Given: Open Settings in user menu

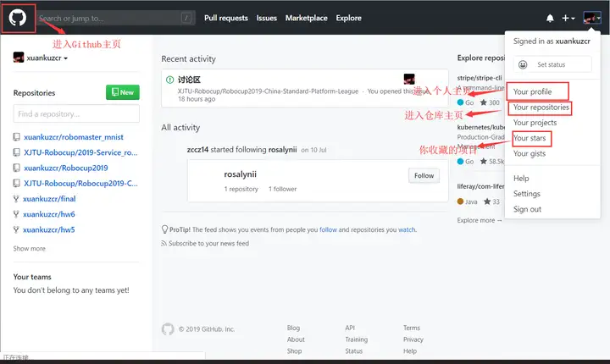Looking at the screenshot, I should pyautogui.click(x=527, y=194).
